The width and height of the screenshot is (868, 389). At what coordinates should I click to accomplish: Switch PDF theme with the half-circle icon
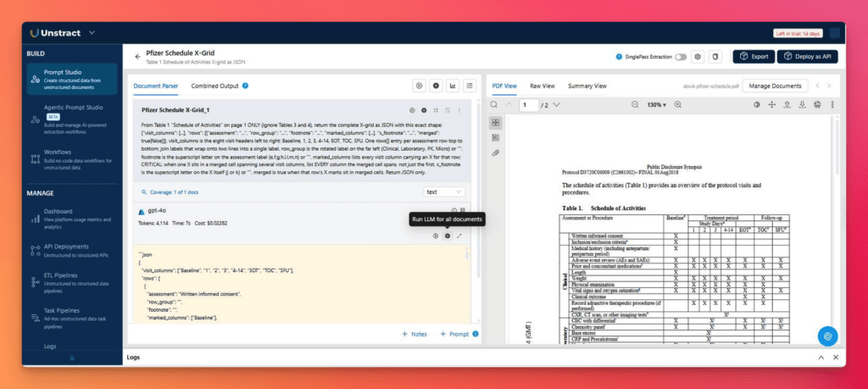pos(757,104)
